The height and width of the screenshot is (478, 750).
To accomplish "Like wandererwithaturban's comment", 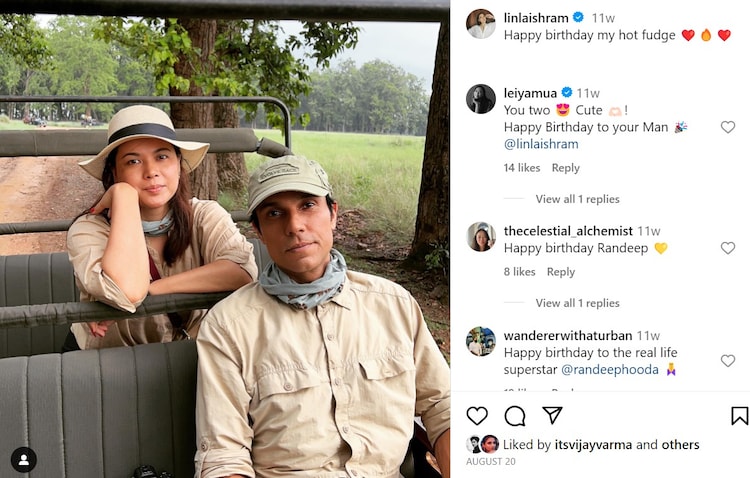I will [x=728, y=361].
